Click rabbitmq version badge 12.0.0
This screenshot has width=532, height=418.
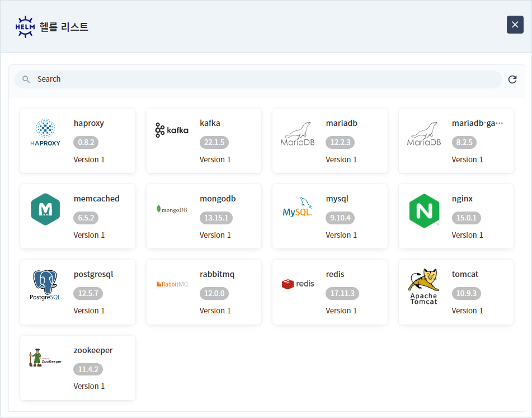(214, 293)
